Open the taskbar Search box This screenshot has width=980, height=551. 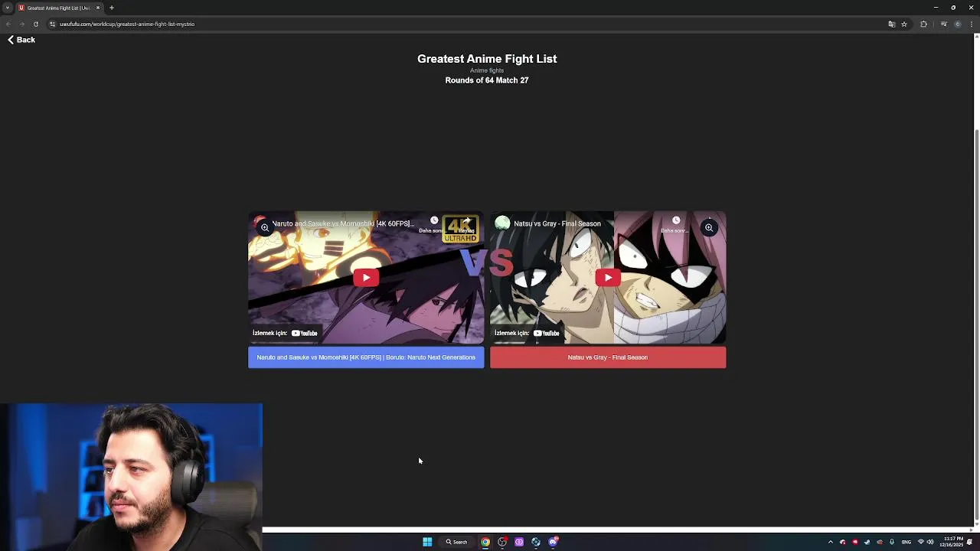point(457,542)
